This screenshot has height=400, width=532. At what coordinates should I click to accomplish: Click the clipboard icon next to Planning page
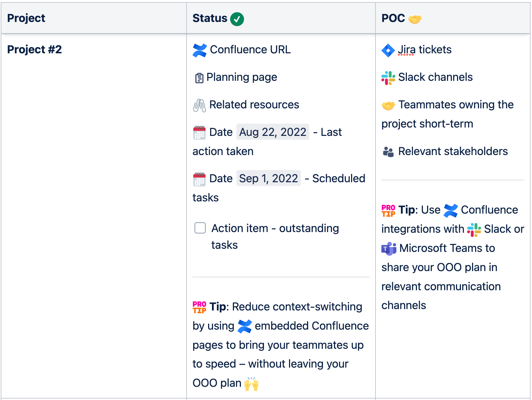[199, 78]
